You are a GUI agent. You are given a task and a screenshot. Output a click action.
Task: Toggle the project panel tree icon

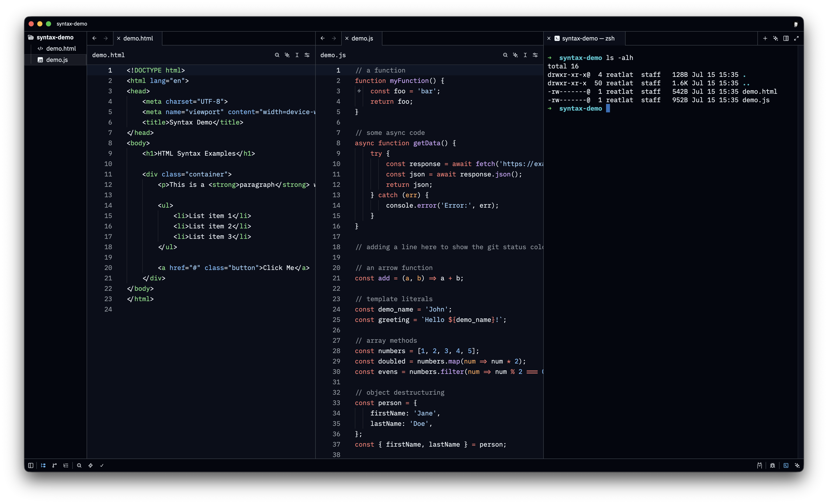(x=43, y=465)
